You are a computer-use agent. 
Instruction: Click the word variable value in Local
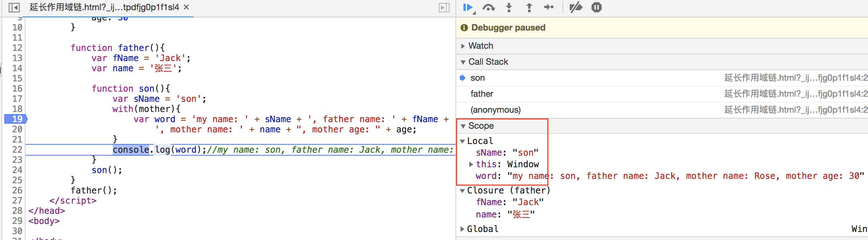[686, 176]
